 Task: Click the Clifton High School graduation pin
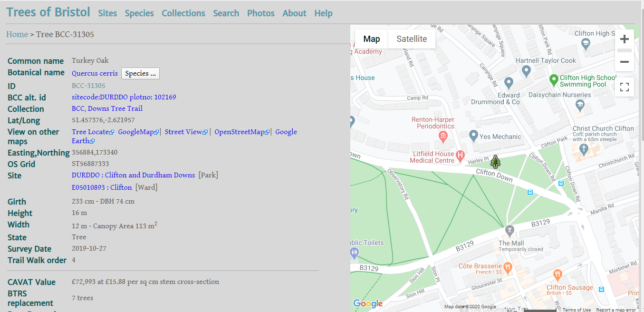(586, 44)
